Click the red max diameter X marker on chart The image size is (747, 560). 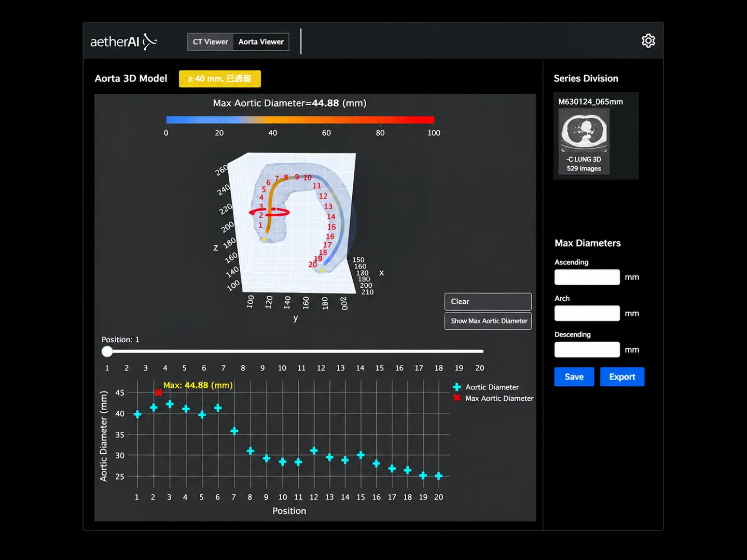pyautogui.click(x=158, y=393)
